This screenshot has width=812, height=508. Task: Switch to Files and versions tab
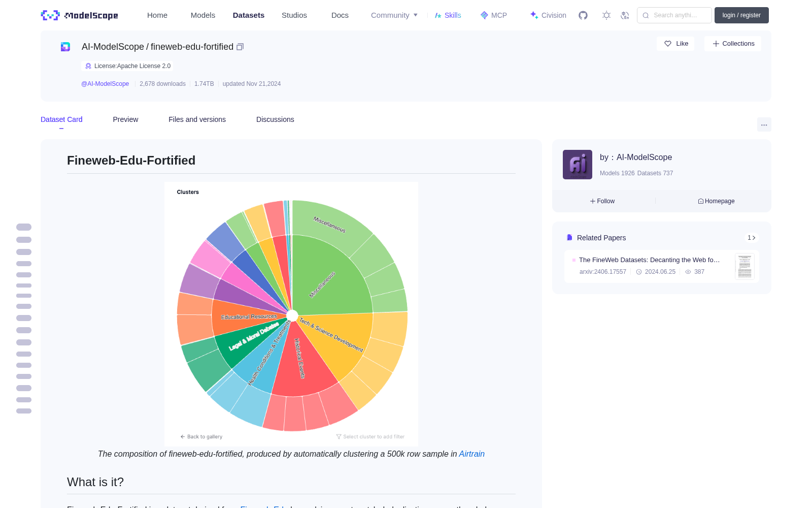[197, 119]
